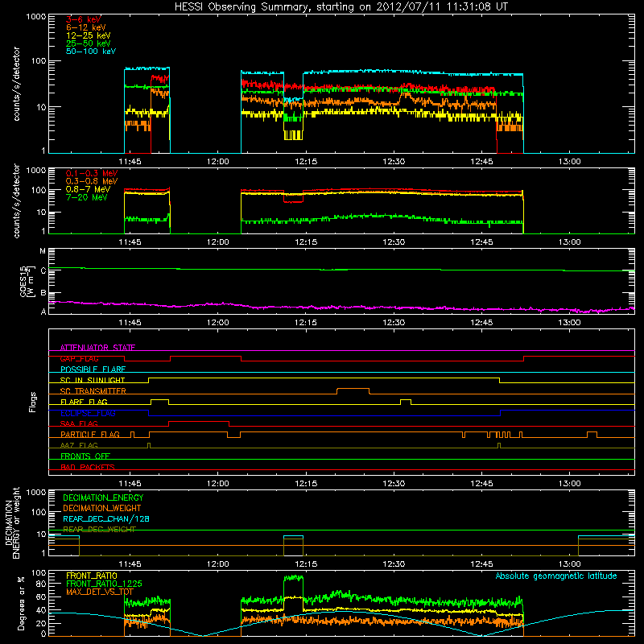Image resolution: width=644 pixels, height=644 pixels.
Task: Click the 13:00 tick label under the GOES15 plot
Action: click(569, 323)
